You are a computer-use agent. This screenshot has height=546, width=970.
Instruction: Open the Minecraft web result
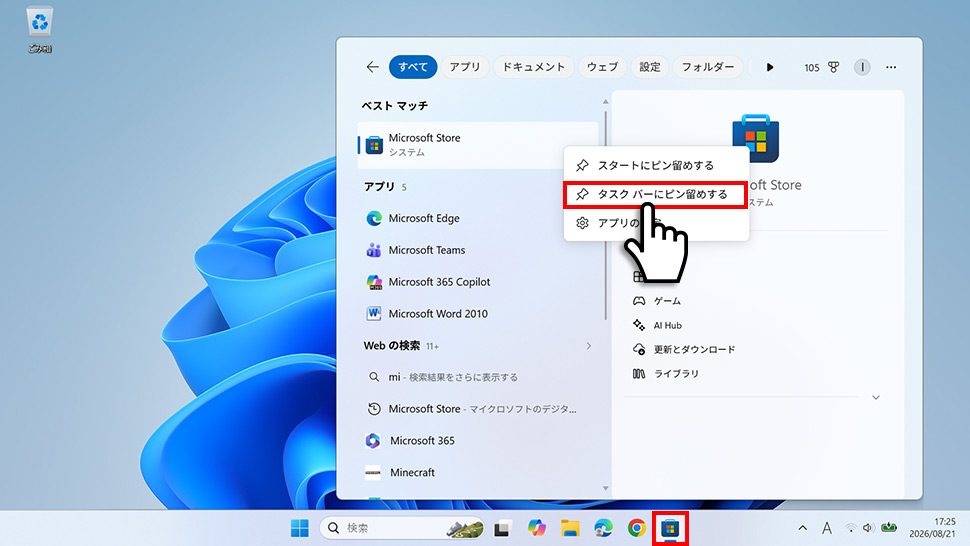pyautogui.click(x=478, y=472)
